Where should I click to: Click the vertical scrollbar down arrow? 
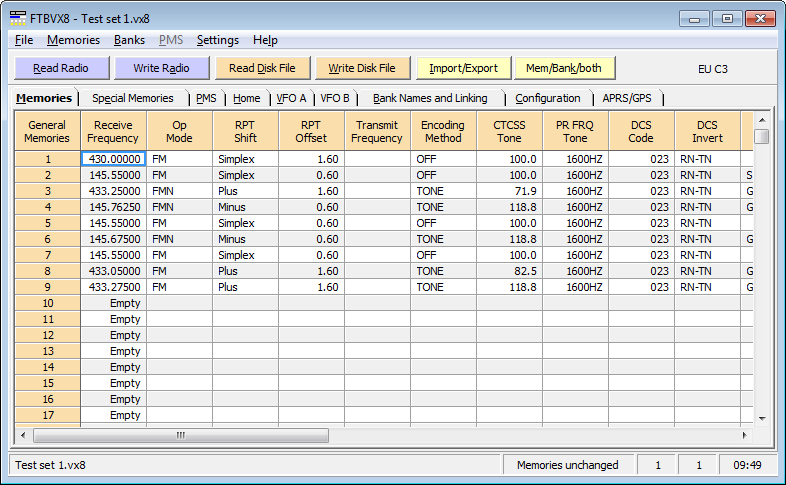click(762, 417)
